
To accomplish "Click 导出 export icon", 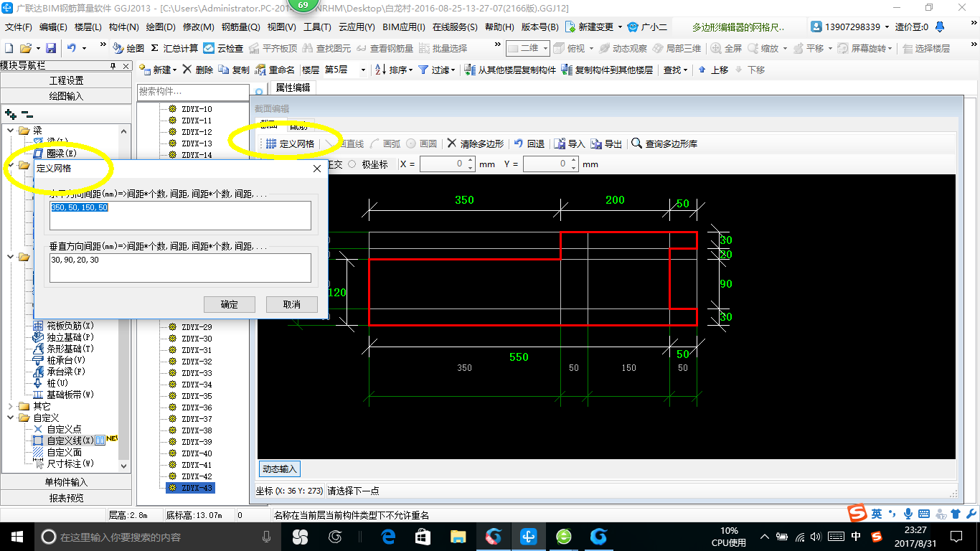I will (607, 143).
